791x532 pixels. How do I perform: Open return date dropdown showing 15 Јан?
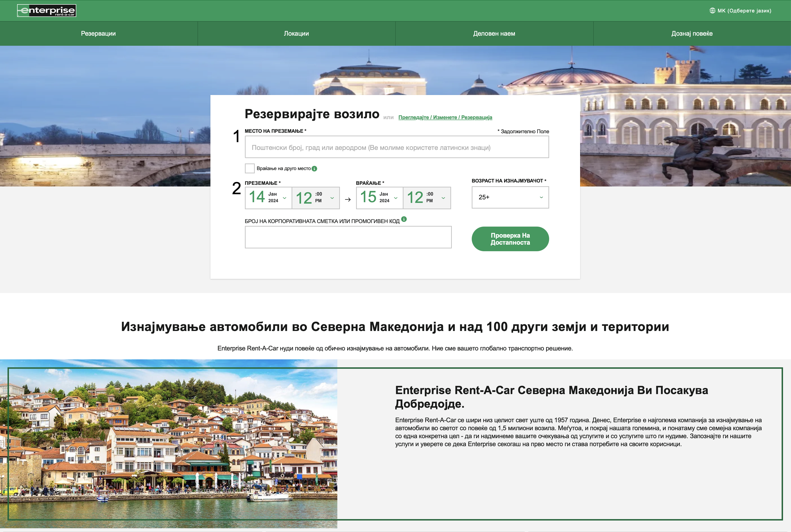coord(379,198)
